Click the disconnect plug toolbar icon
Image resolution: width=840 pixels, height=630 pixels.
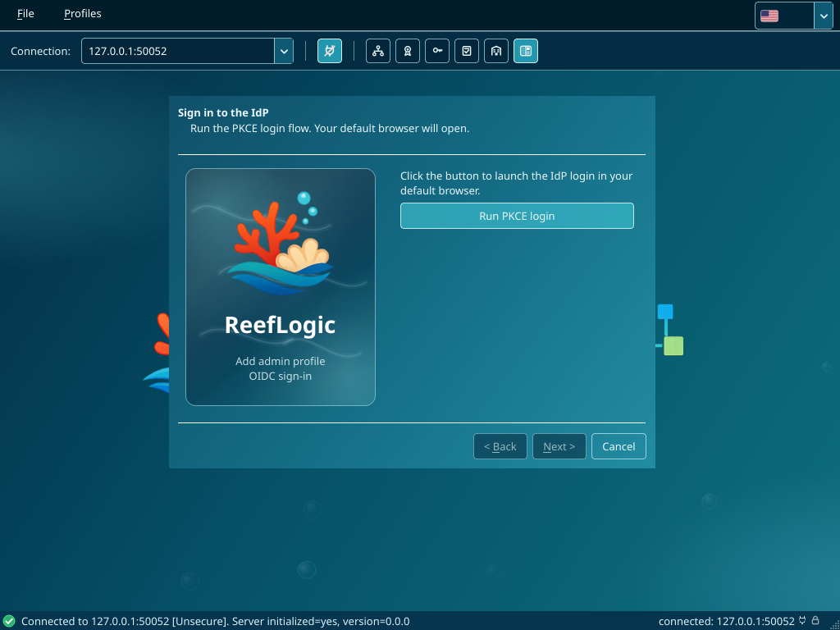(x=330, y=51)
